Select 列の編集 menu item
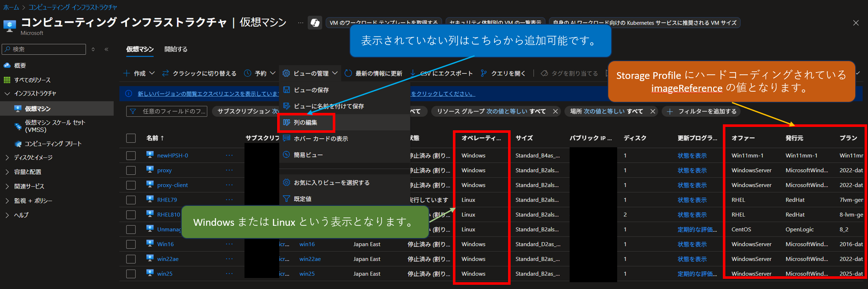The image size is (868, 289). (344, 122)
